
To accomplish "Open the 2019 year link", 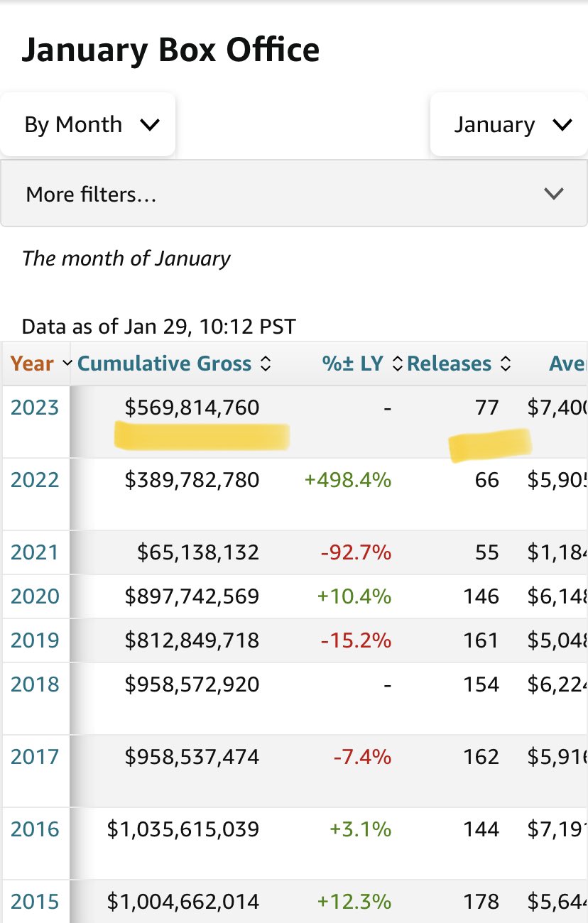I will click(x=34, y=640).
